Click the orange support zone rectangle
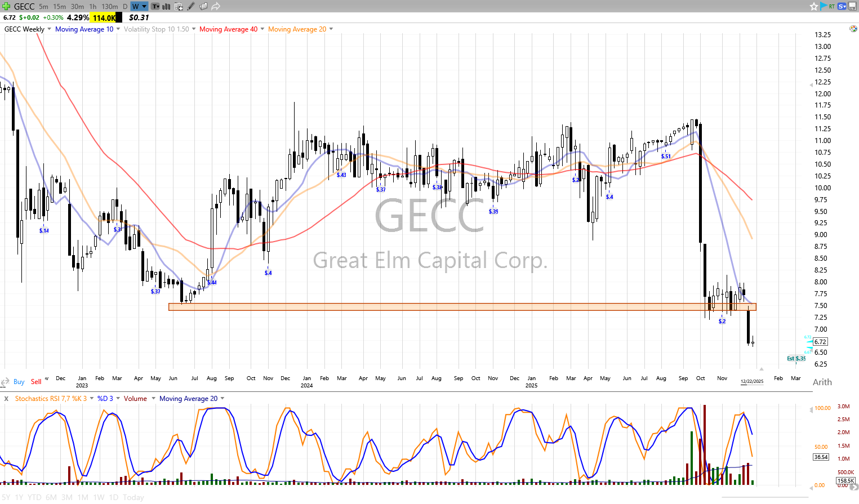859x504 pixels. [462, 307]
